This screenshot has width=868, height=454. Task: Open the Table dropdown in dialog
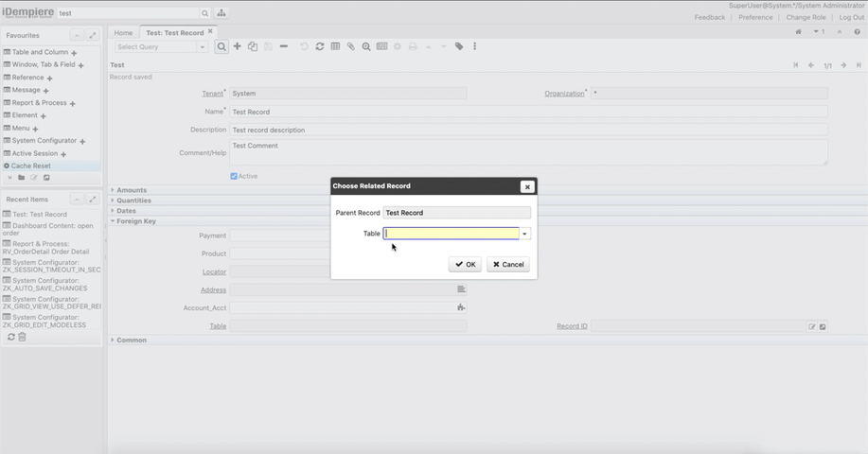pyautogui.click(x=525, y=234)
